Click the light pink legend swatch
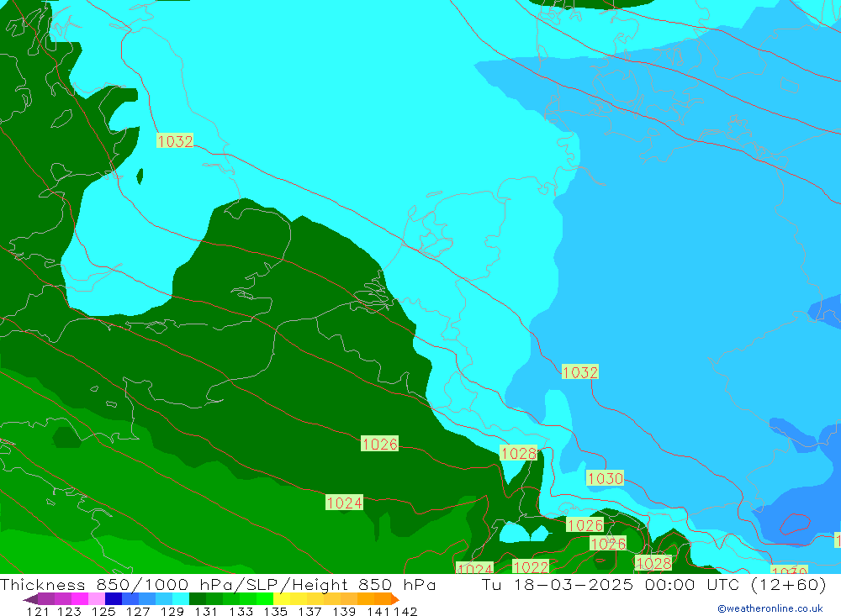 (x=97, y=599)
